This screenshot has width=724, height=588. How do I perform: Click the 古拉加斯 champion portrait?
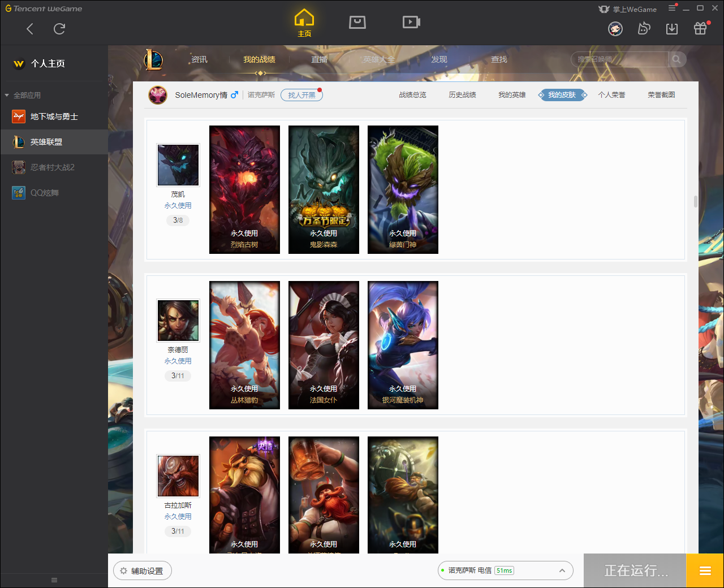click(x=178, y=476)
